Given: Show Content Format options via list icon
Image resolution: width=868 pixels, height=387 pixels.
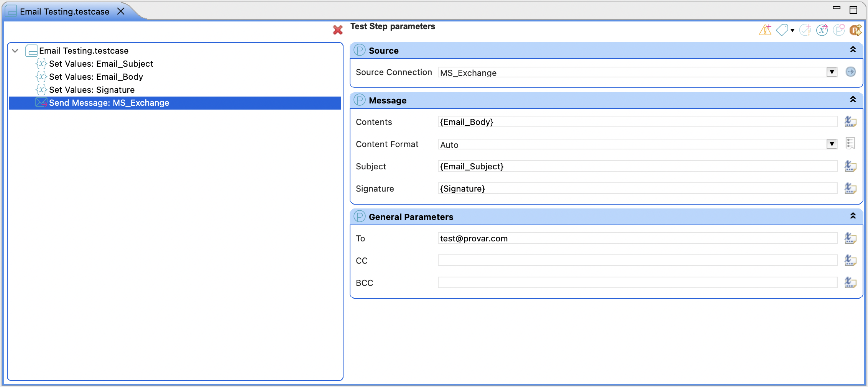Looking at the screenshot, I should point(850,144).
